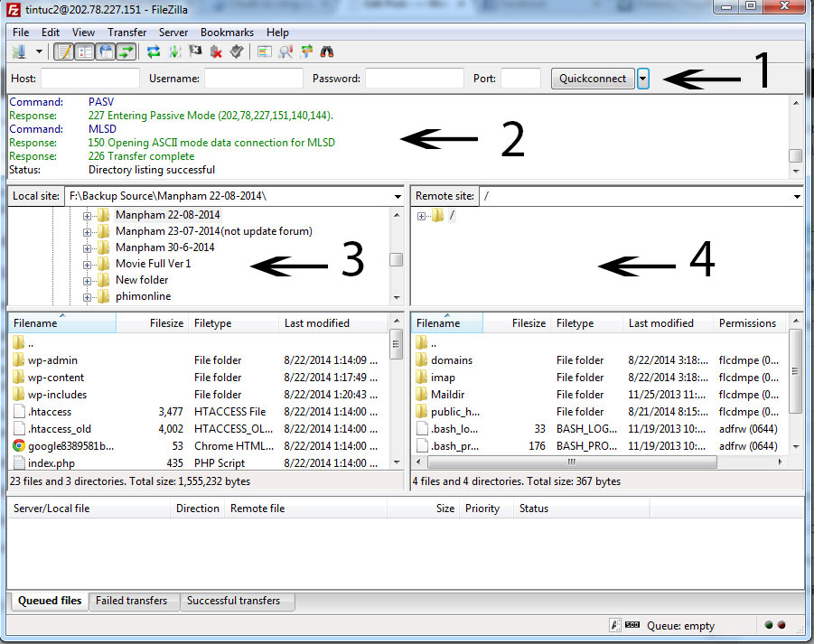The height and width of the screenshot is (644, 814).
Task: Select the wp-admin folder icon
Action: (19, 359)
